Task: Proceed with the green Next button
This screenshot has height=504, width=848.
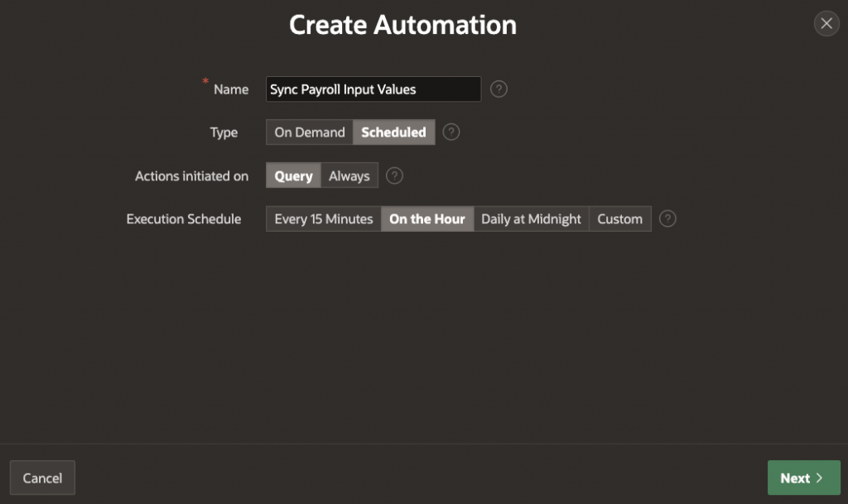Action: (x=802, y=478)
